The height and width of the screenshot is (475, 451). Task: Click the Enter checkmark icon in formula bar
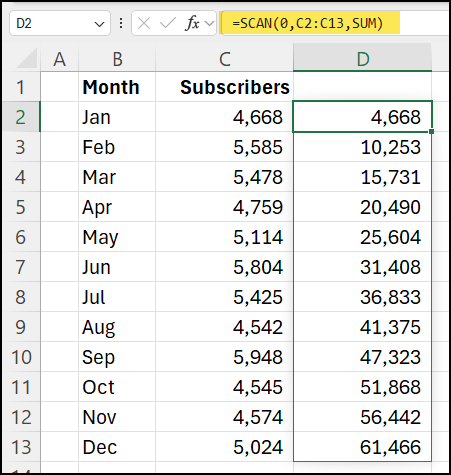[x=167, y=23]
